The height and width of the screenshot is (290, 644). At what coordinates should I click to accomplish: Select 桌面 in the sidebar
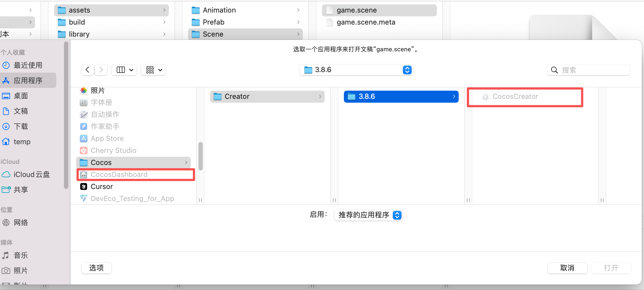[x=28, y=96]
